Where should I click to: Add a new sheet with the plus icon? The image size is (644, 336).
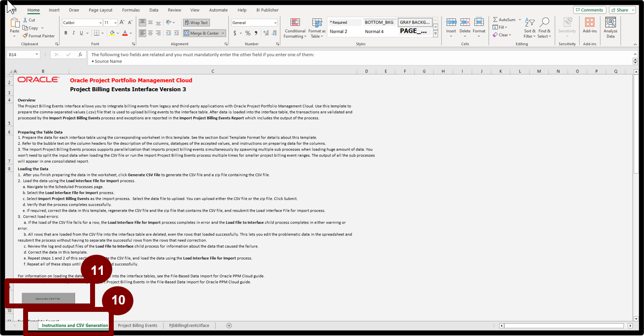229,326
